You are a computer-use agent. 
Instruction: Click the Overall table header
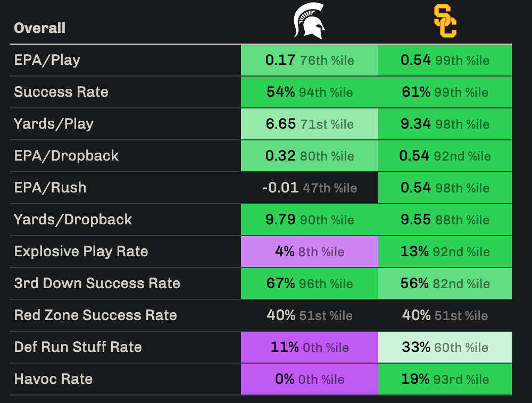40,28
